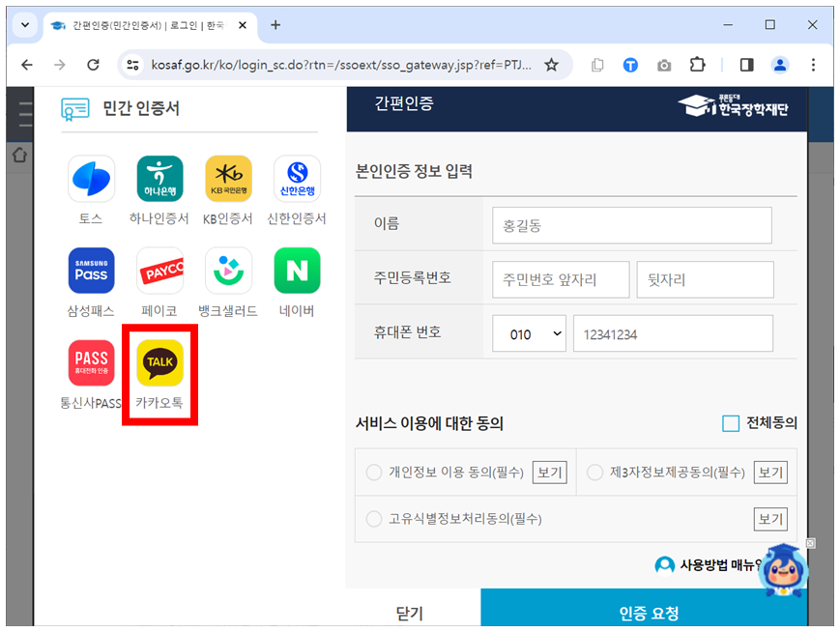View 제3자정보제공동의 via 보기 button
840x632 pixels.
pyautogui.click(x=770, y=473)
